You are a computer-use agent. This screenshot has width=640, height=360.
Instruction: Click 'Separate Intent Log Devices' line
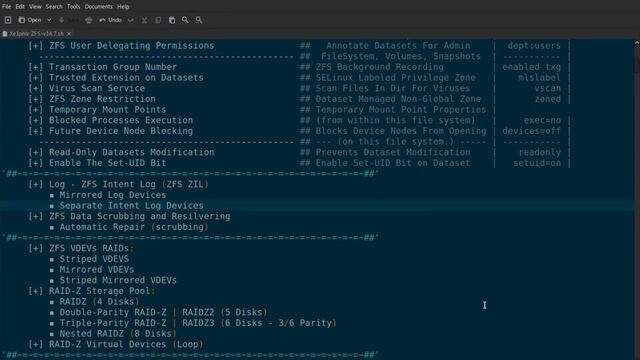click(127, 205)
